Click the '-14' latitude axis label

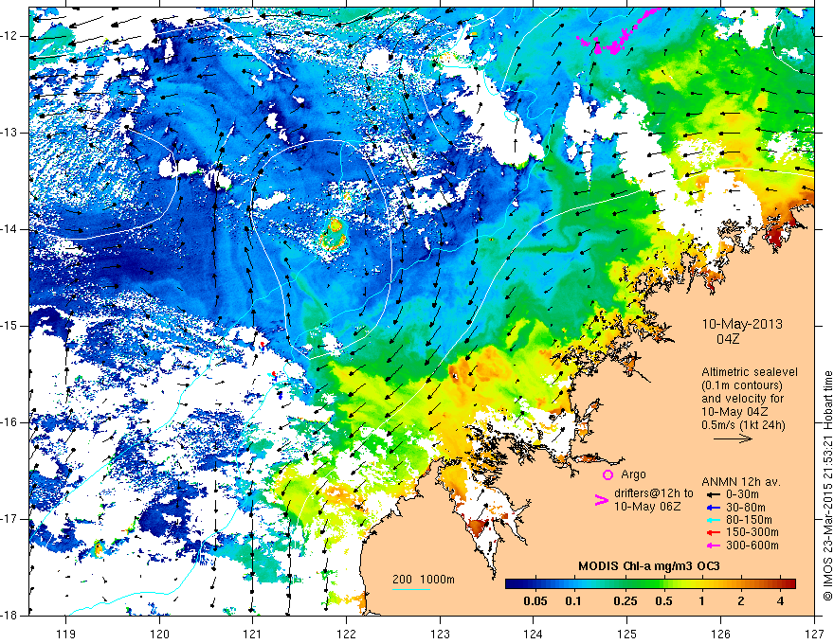9,229
